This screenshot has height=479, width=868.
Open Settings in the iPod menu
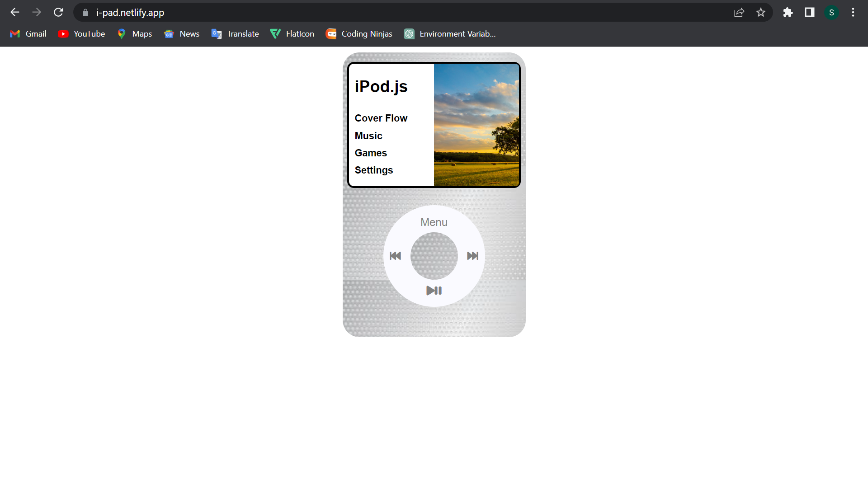(x=374, y=170)
